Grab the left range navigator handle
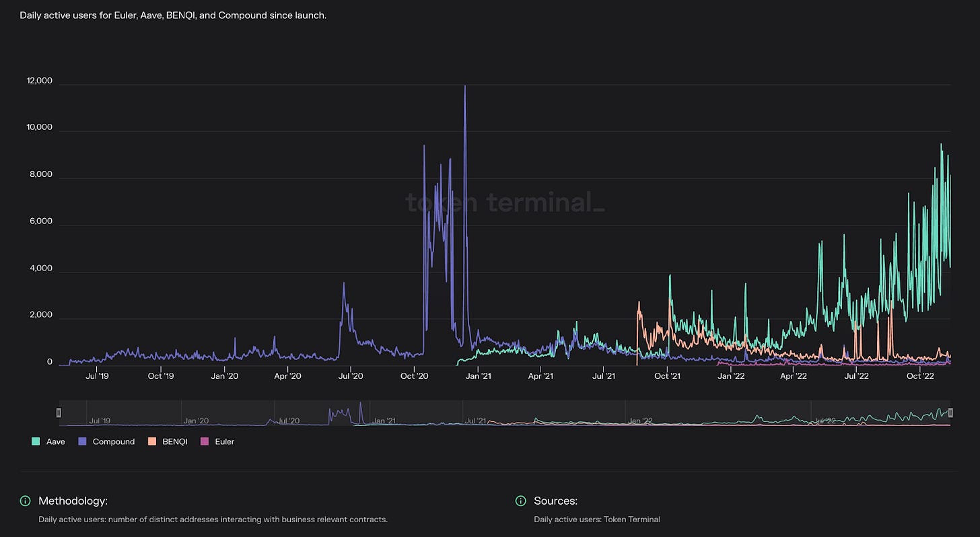 [59, 413]
